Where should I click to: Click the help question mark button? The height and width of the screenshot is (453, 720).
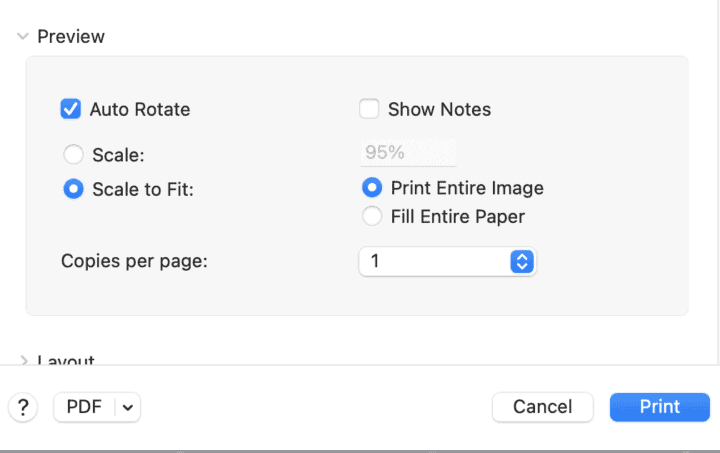click(22, 407)
